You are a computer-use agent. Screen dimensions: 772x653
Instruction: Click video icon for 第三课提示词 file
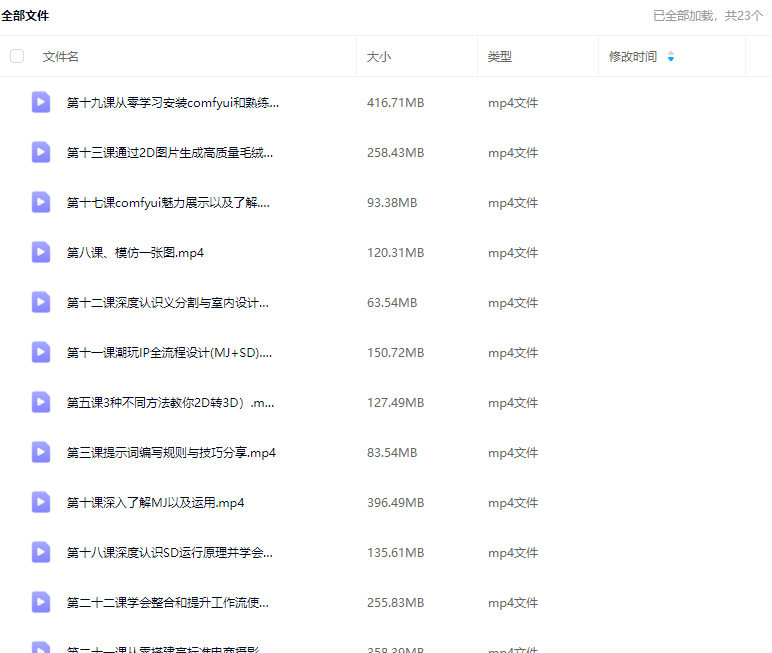tap(41, 452)
